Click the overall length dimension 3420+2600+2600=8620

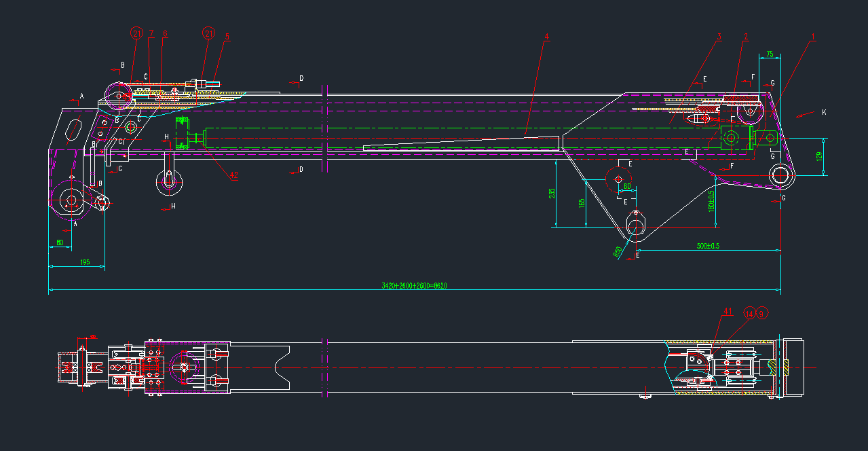414,286
